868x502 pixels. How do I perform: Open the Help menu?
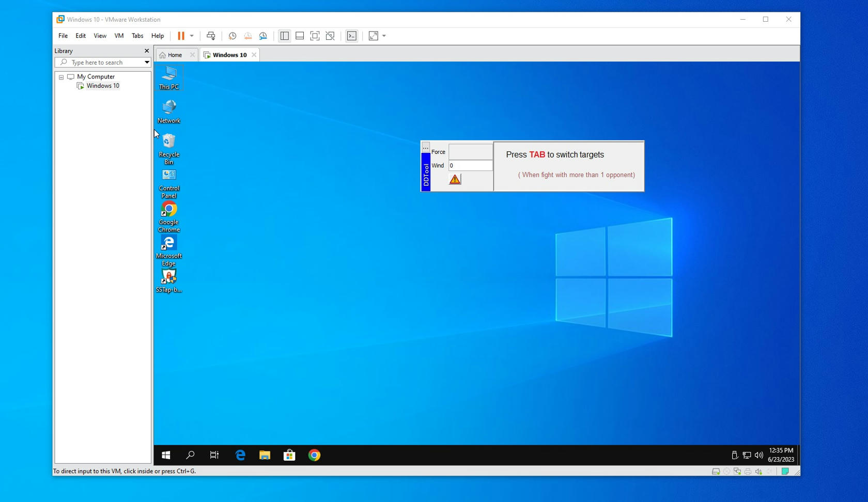[158, 36]
